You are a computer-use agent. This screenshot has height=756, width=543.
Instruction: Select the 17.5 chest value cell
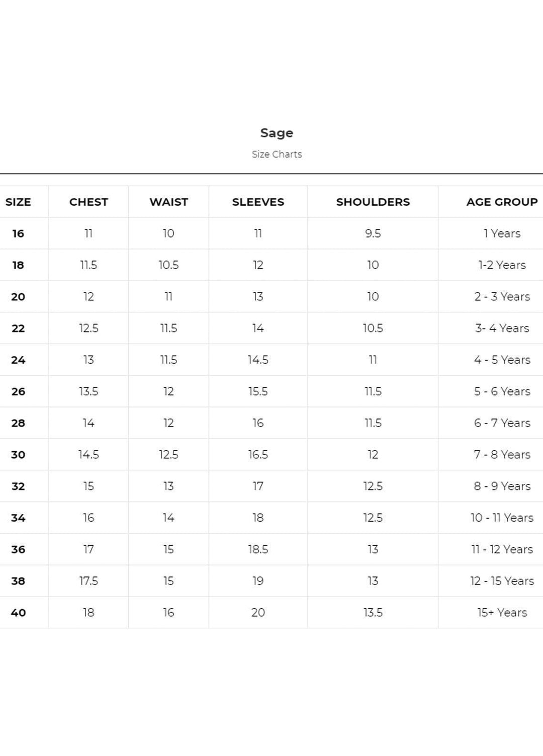pos(88,581)
